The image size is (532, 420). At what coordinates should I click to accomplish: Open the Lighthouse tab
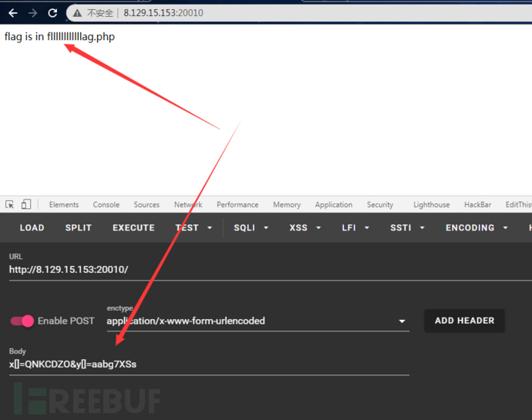tap(431, 204)
